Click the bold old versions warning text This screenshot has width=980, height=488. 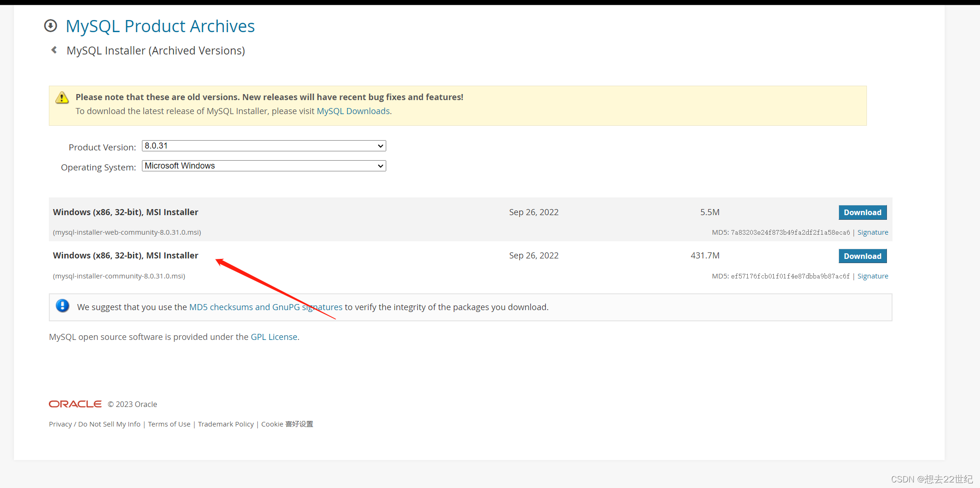point(269,97)
